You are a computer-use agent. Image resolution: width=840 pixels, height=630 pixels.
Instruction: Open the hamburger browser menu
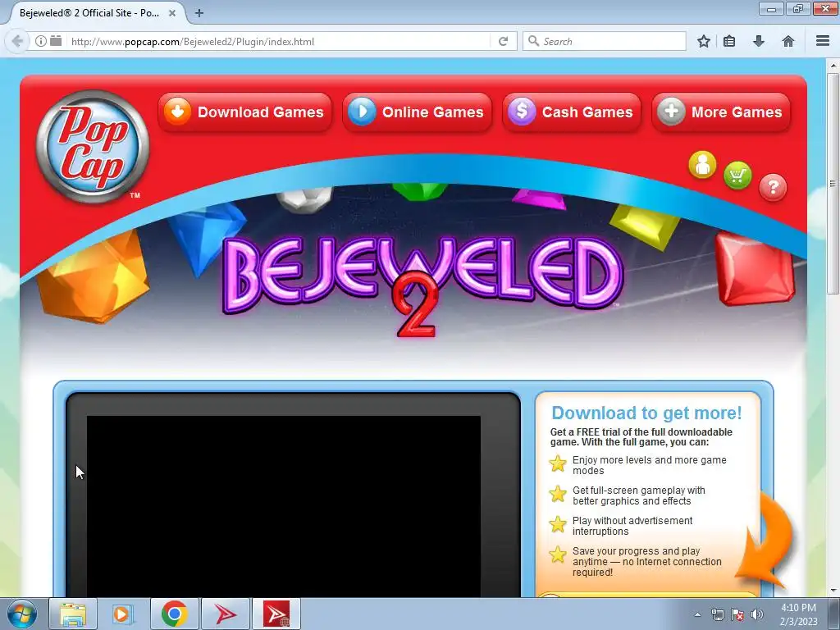tap(823, 41)
